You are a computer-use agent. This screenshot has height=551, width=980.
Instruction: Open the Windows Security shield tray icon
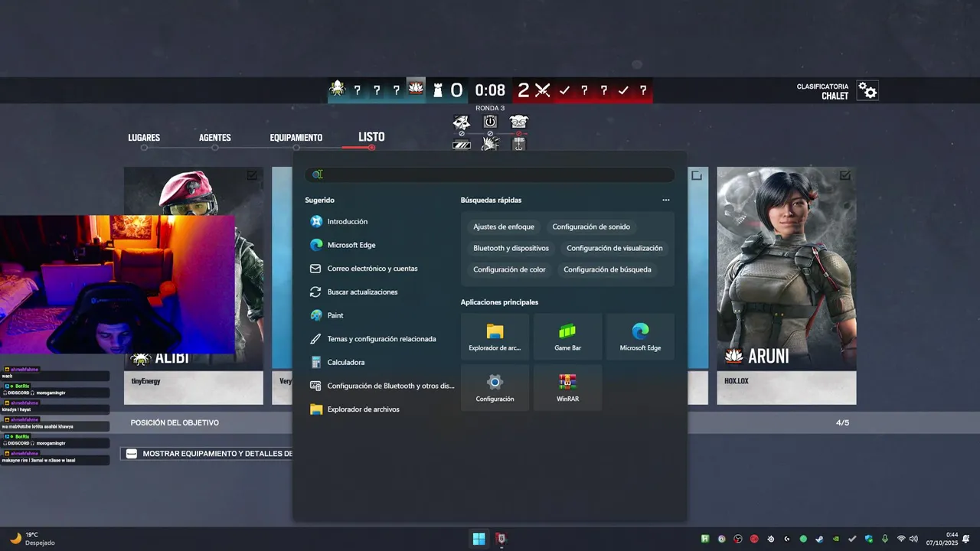(x=869, y=539)
